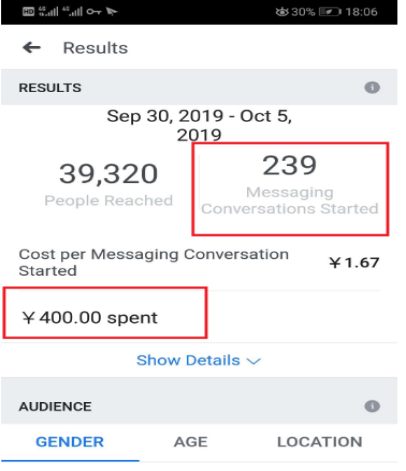Tap the Sep 30 - Oct 5 date range
The image size is (406, 471).
pyautogui.click(x=199, y=125)
